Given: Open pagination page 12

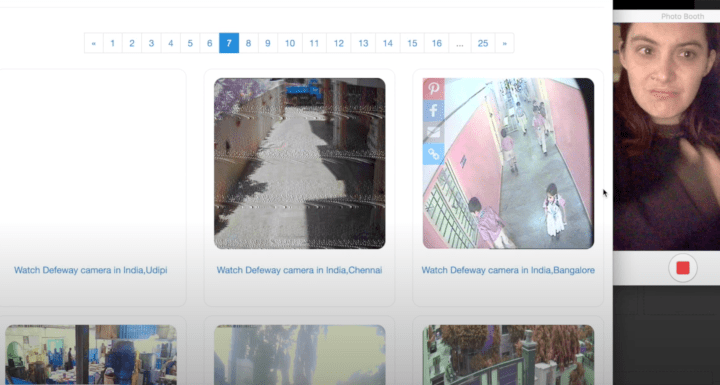Looking at the screenshot, I should (x=339, y=43).
